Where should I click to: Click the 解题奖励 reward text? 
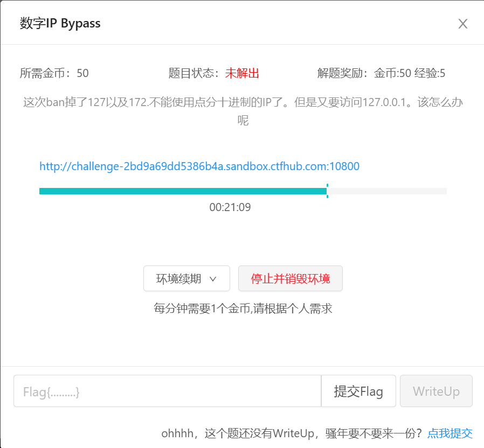pos(381,74)
